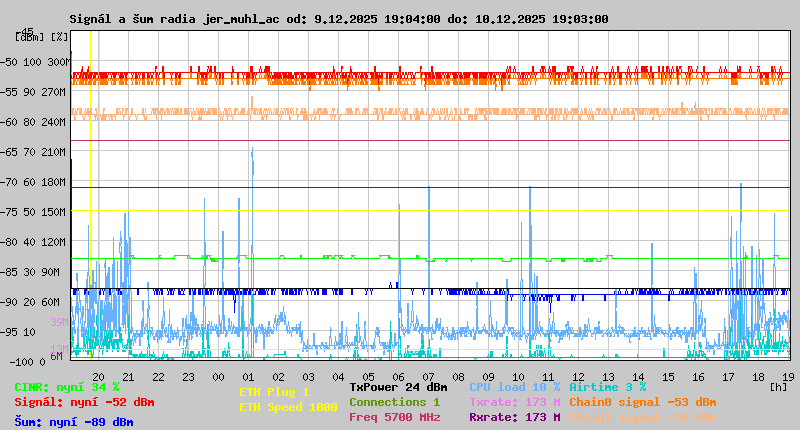Click the '-70 60 180M' y-axis label
800x430 pixels.
(x=33, y=182)
